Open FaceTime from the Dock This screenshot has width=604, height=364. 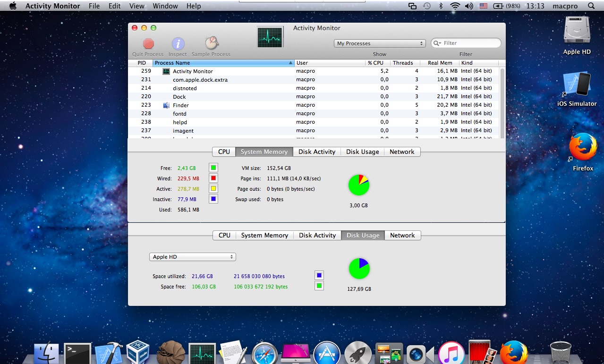420,354
